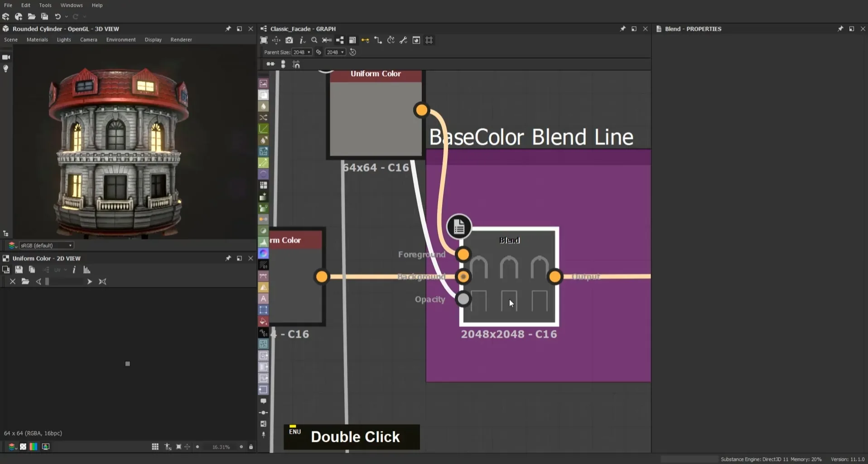Click the Blend node's gray Opacity input connector
Viewport: 868px width, 464px height.
(463, 299)
